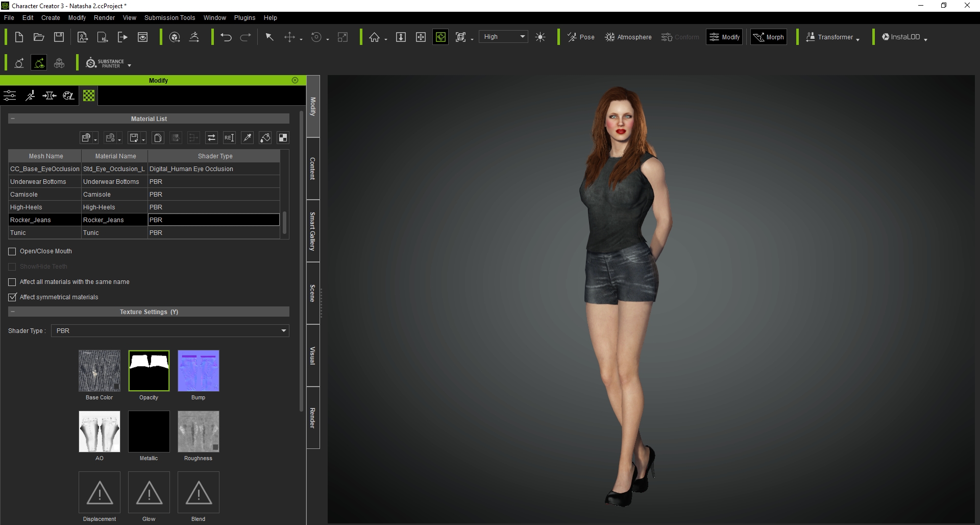
Task: Click the stacked cubes icon in toolbar
Action: [x=59, y=63]
